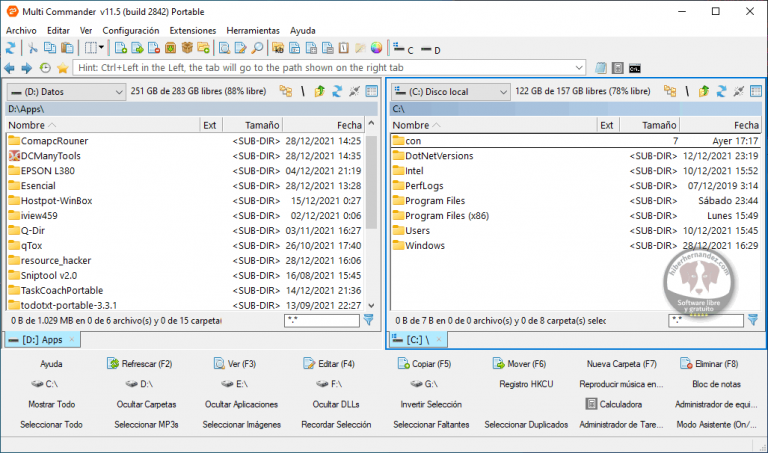Click the left panel's vertical scrollbar

click(x=372, y=220)
